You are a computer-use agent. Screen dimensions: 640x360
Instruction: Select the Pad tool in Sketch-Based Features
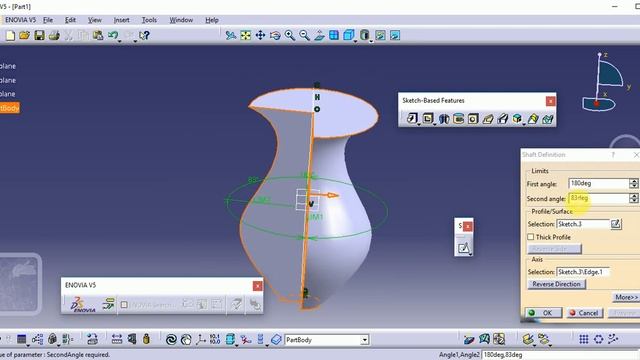[x=412, y=119]
